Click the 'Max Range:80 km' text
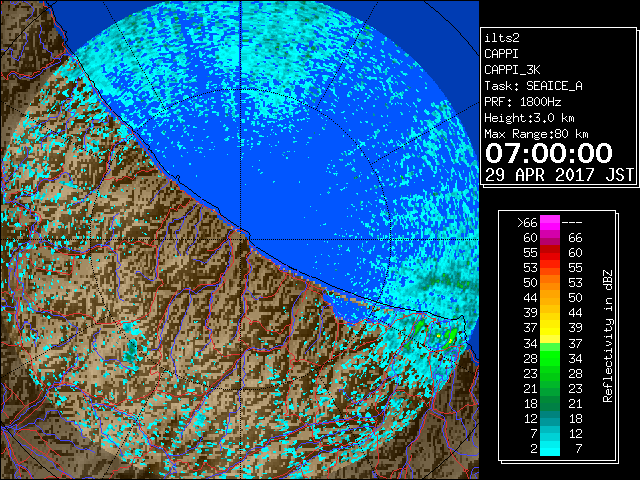The height and width of the screenshot is (480, 640). (536, 134)
